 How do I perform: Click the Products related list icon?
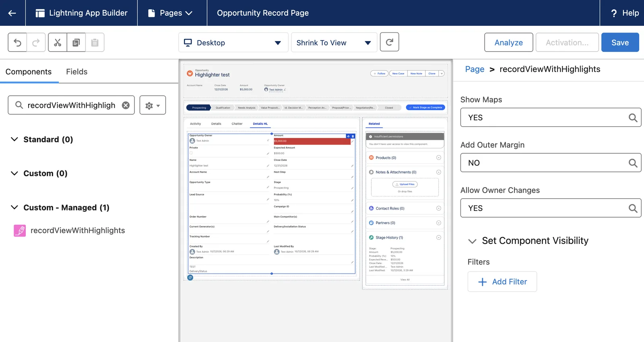(x=371, y=158)
